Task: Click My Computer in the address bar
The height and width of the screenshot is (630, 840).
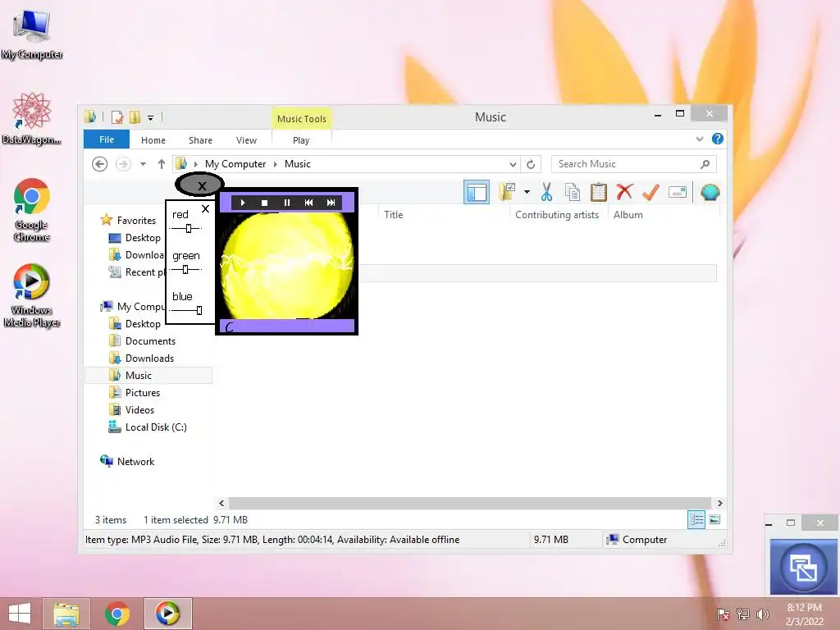Action: (235, 164)
